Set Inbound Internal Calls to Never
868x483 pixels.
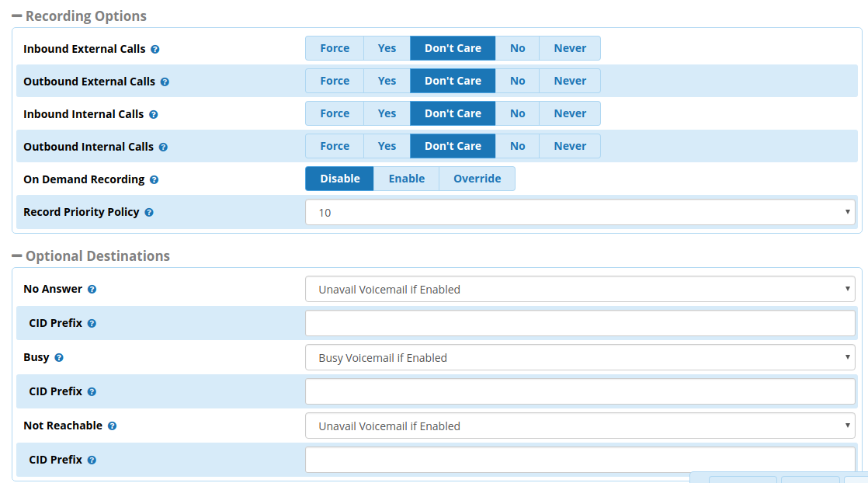(570, 113)
